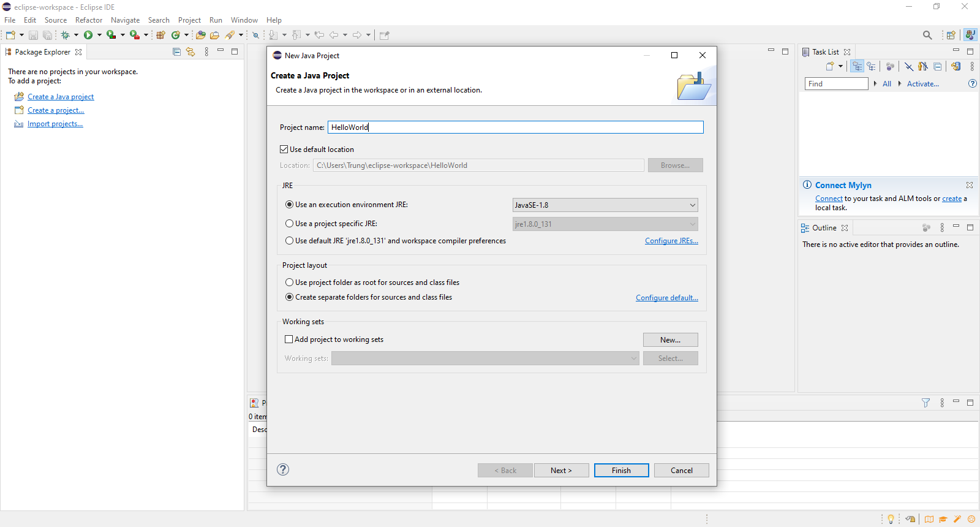980x527 pixels.
Task: Select the Java perspective icon
Action: point(970,35)
